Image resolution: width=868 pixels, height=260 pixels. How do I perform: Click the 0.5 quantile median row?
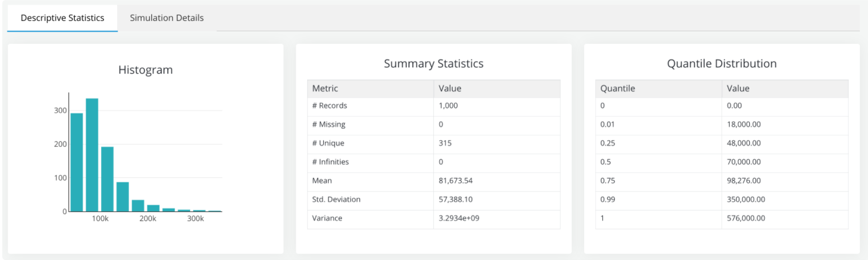pos(606,162)
